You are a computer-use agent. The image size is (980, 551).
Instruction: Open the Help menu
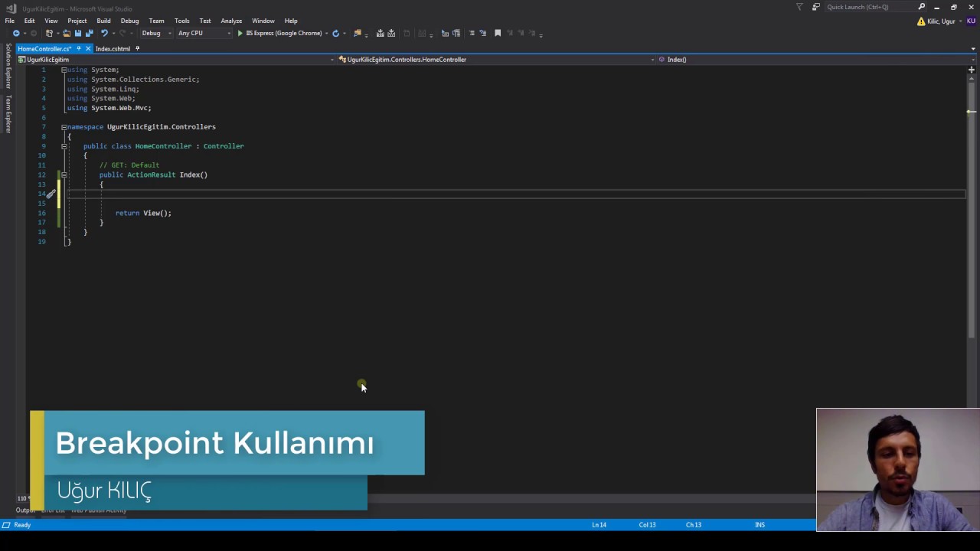click(x=291, y=21)
